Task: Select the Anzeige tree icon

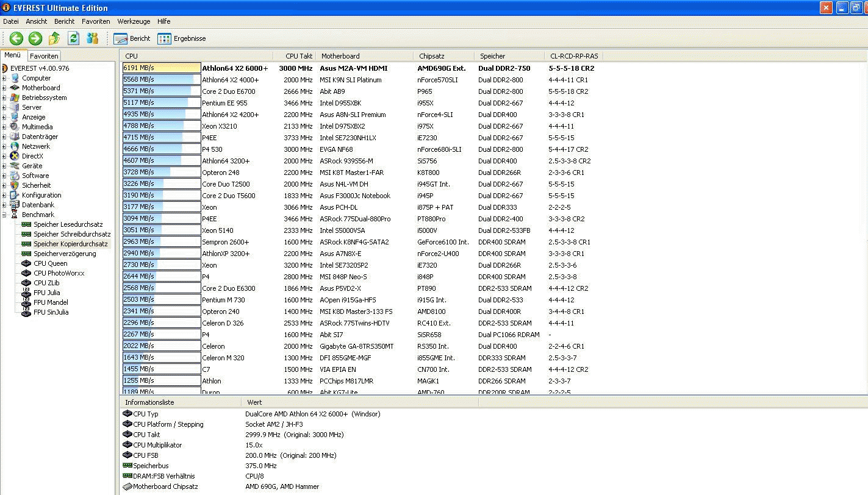Action: tap(15, 117)
